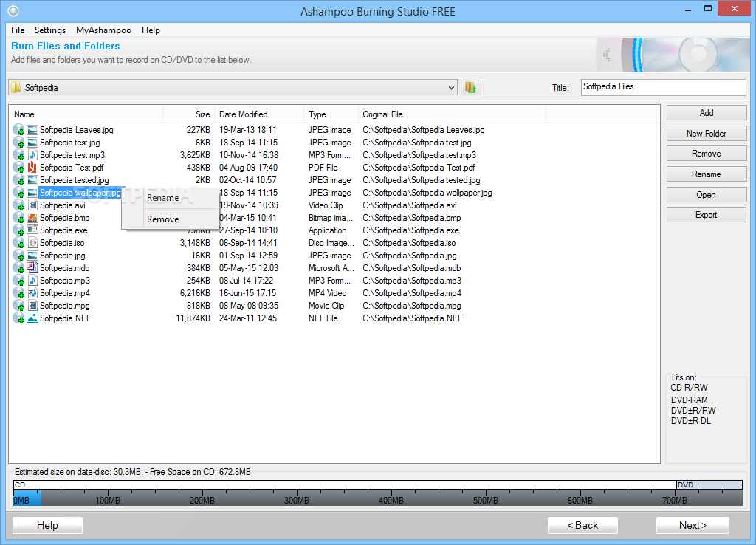Screen dimensions: 756x545
Task: Sort the list by the Date Modified column
Action: click(259, 114)
